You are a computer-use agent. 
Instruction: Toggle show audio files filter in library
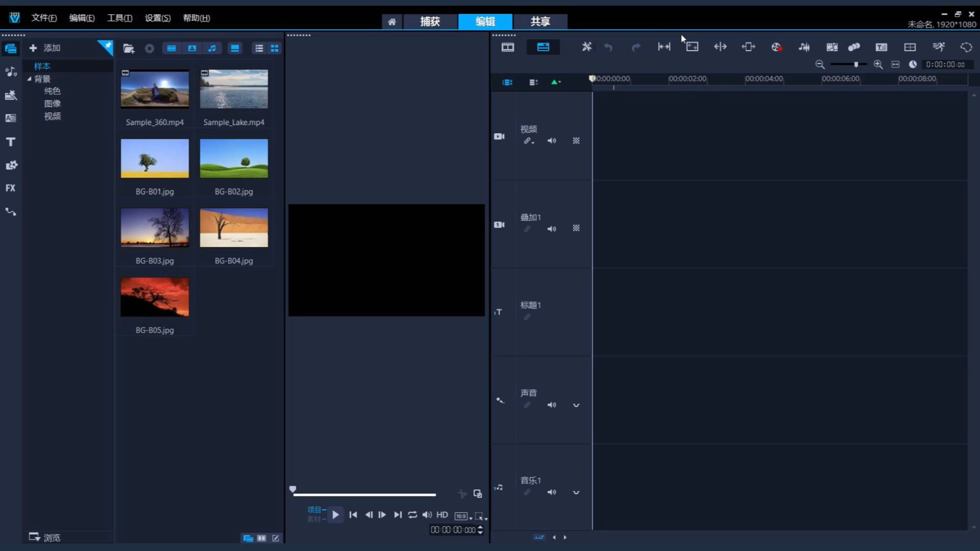coord(212,48)
